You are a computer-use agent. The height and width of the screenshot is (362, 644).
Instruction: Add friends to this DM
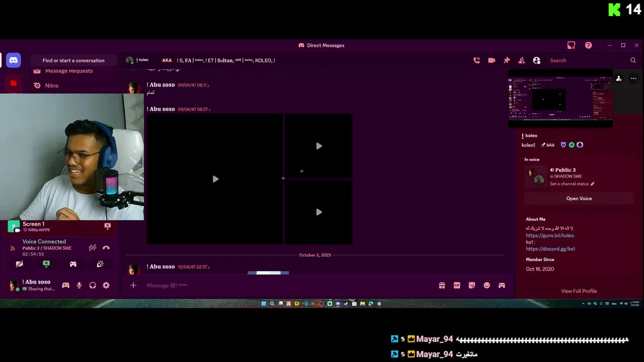(522, 60)
